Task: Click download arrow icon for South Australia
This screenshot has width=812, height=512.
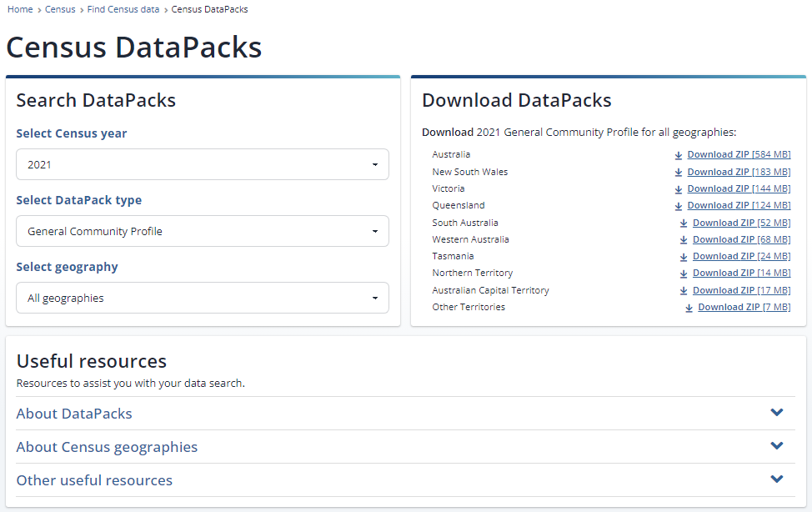Action: pyautogui.click(x=684, y=223)
